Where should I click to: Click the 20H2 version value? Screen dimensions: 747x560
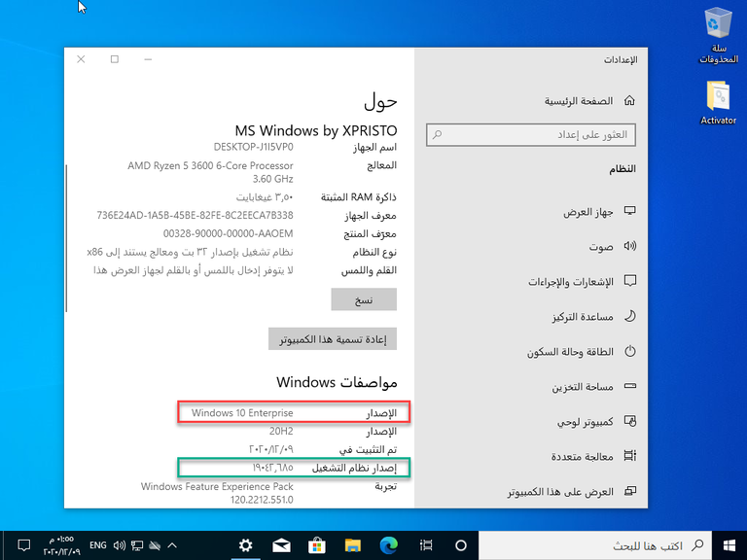[281, 432]
